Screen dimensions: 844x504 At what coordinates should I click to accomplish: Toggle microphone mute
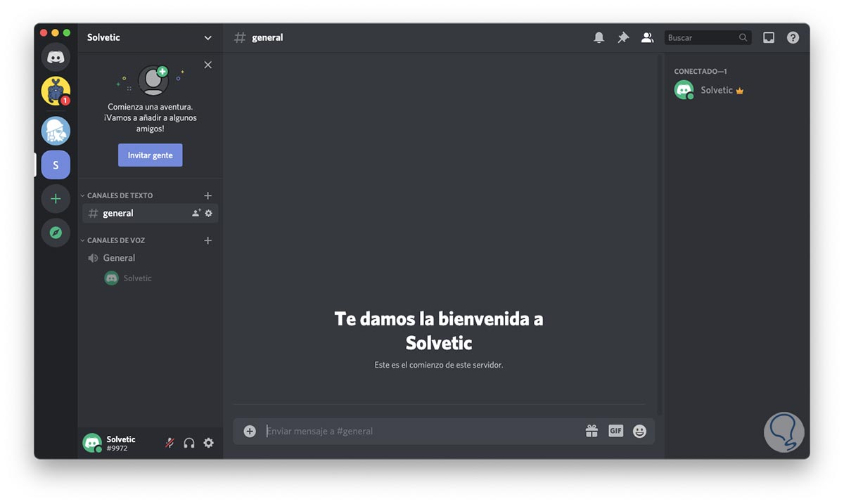pyautogui.click(x=170, y=443)
